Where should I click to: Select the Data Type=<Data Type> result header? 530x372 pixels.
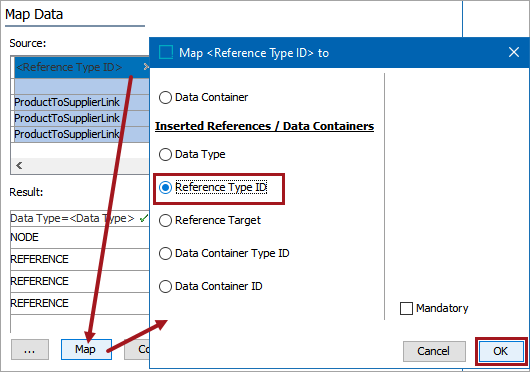coord(79,218)
